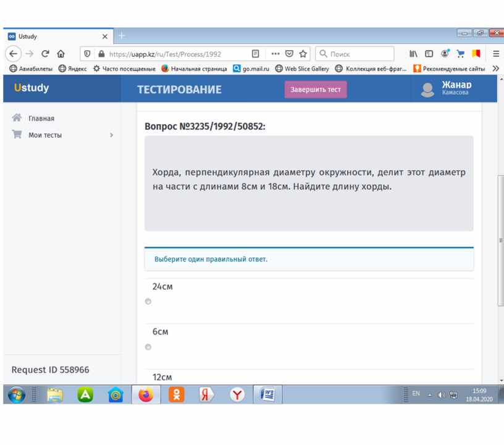Click the Request ID 558966 text
Viewport: 504px width, 445px height.
[x=51, y=370]
